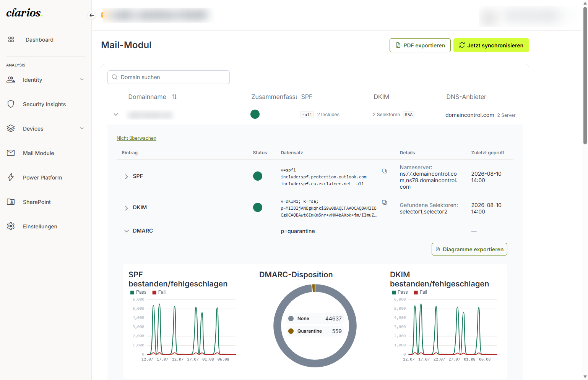This screenshot has height=380, width=588.
Task: Click the Power Platform lightning icon
Action: (11, 177)
